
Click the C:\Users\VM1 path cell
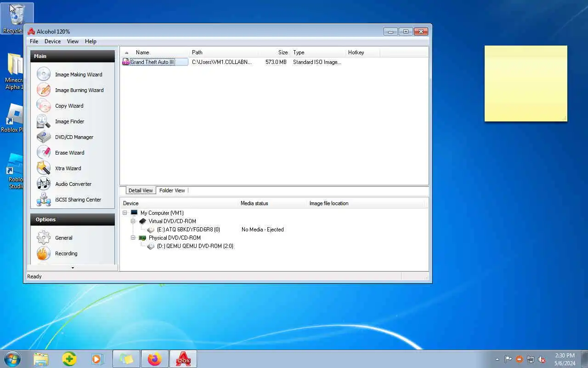[222, 62]
